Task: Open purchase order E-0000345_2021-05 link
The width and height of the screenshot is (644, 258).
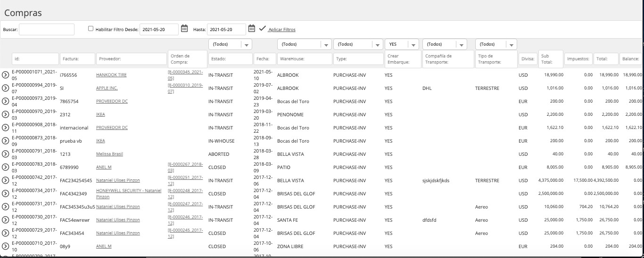Action: point(185,75)
